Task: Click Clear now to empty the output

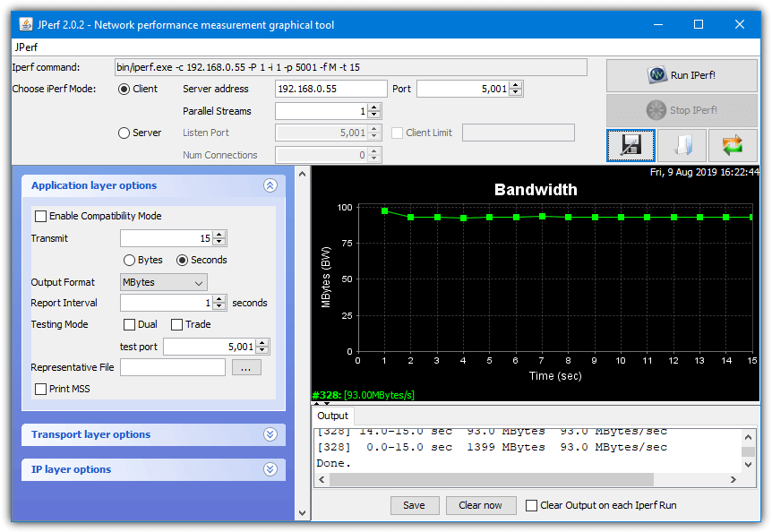Action: pyautogui.click(x=481, y=505)
